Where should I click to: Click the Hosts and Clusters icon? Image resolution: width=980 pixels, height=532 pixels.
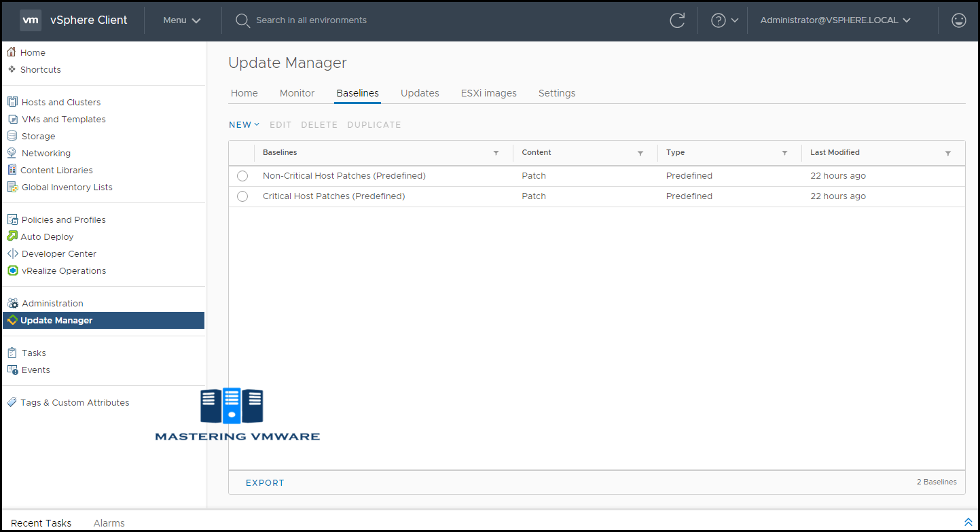tap(12, 102)
